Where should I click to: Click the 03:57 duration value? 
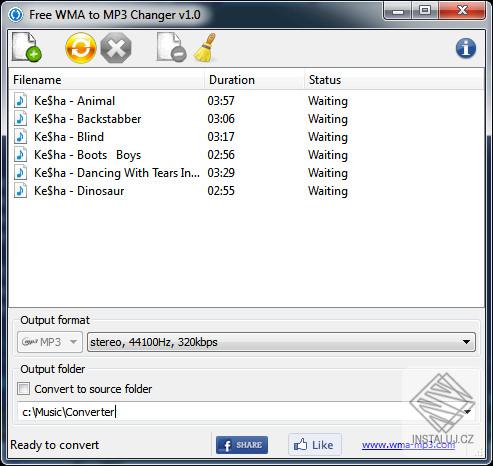pyautogui.click(x=221, y=101)
